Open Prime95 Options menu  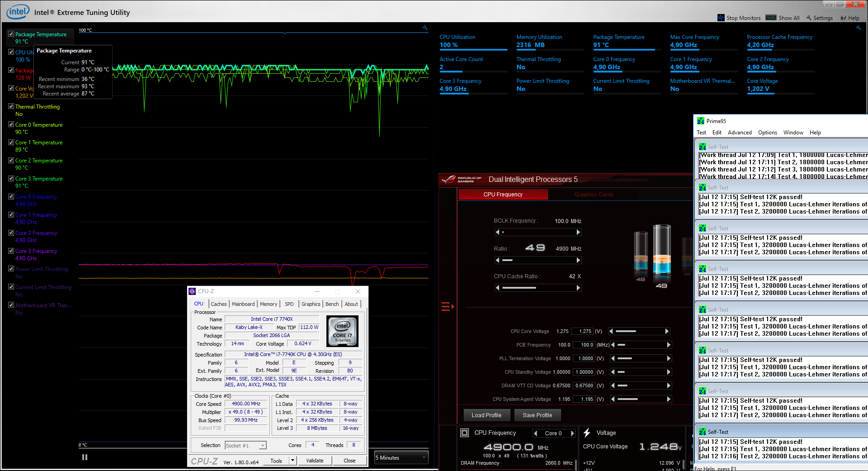click(x=767, y=133)
